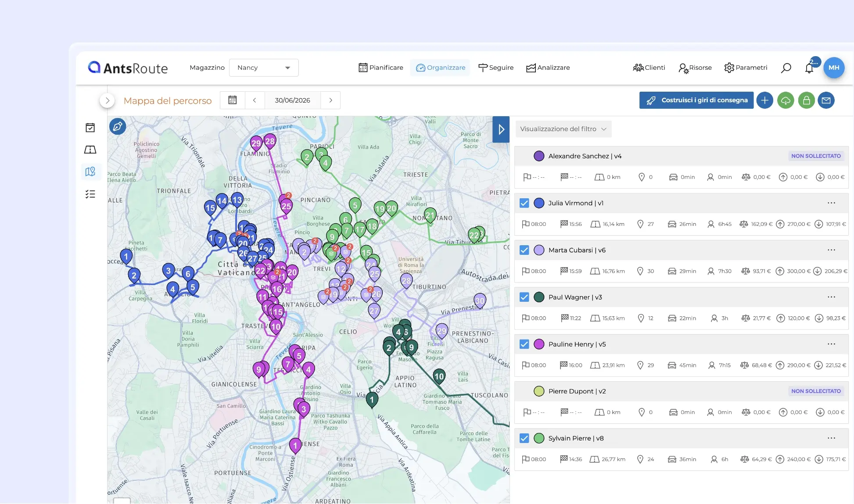Open Seguire menu
This screenshot has width=854, height=504.
(x=496, y=68)
